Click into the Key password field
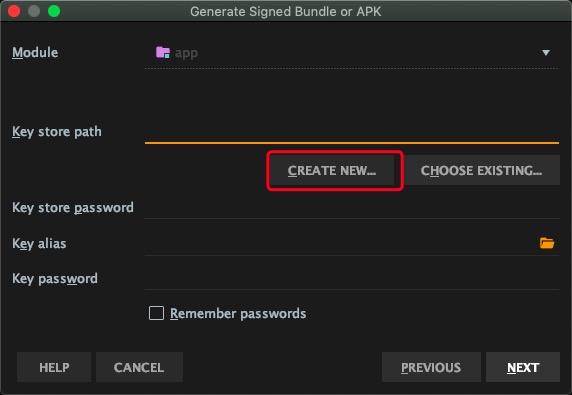This screenshot has width=572, height=395. (352, 279)
